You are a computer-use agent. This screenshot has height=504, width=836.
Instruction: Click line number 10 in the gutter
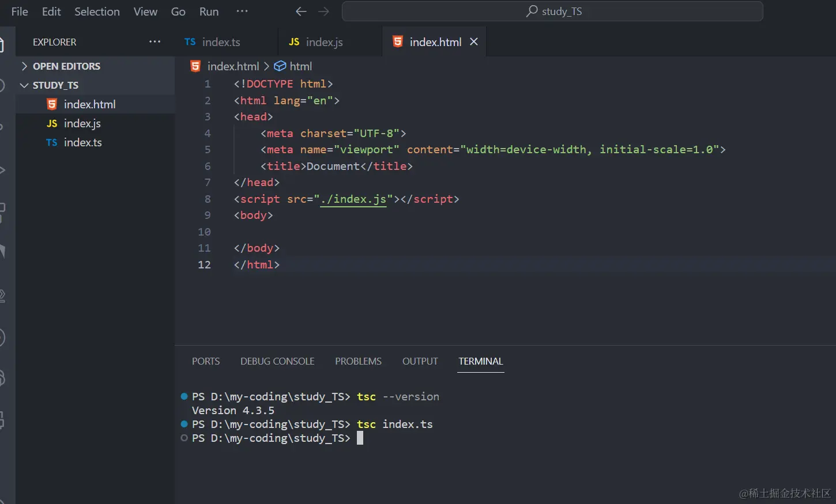(204, 232)
